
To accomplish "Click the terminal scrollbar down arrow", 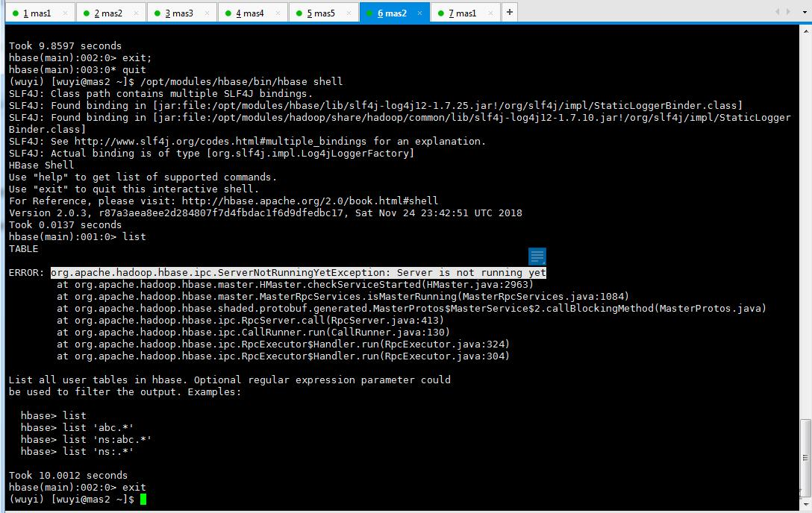I will (x=806, y=503).
